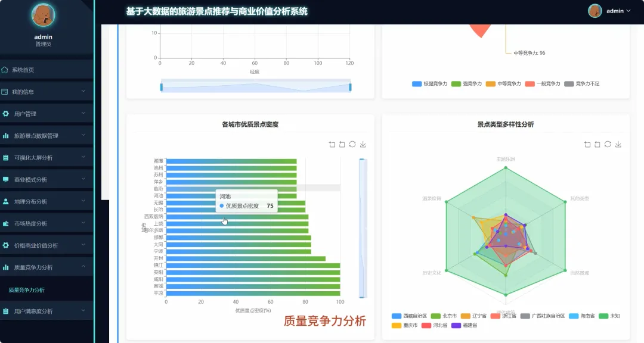The height and width of the screenshot is (343, 644).
Task: Click the 商业模式分析 monitor icon
Action: tap(6, 179)
